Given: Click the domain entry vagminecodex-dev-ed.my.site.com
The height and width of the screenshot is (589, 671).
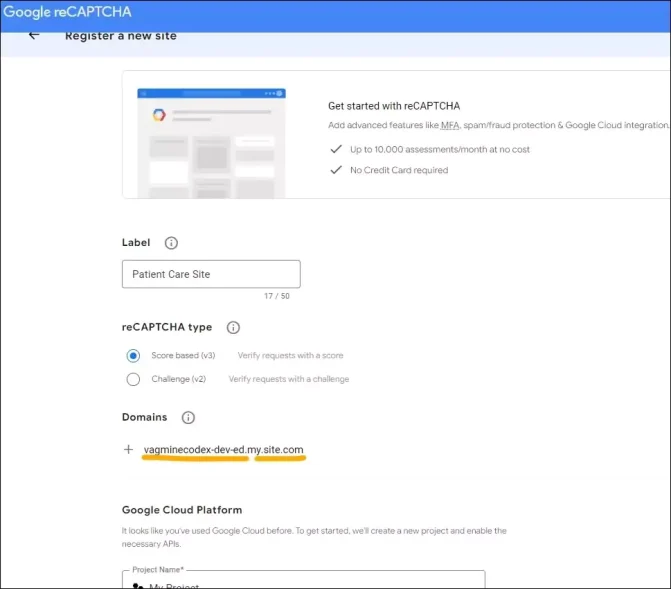Looking at the screenshot, I should pos(223,449).
